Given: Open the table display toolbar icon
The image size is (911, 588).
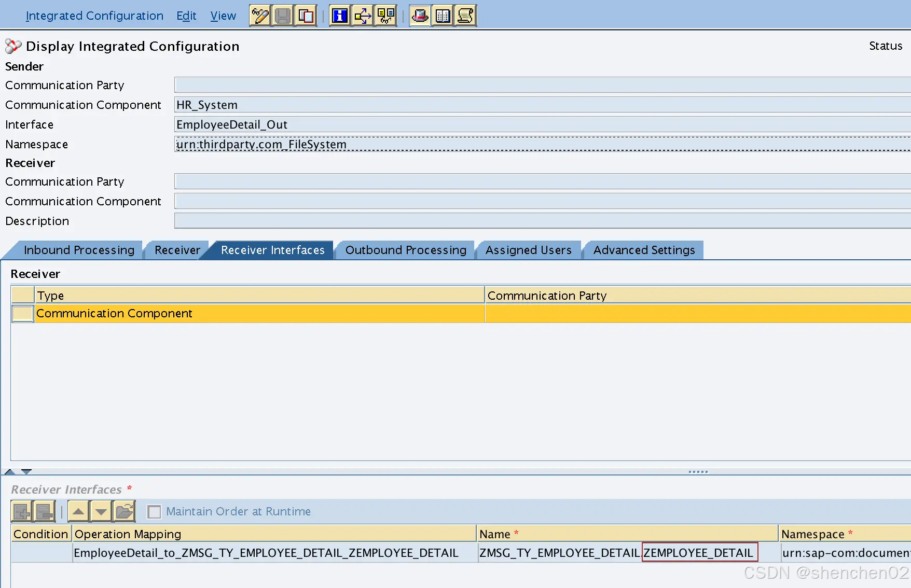Looking at the screenshot, I should click(x=442, y=16).
